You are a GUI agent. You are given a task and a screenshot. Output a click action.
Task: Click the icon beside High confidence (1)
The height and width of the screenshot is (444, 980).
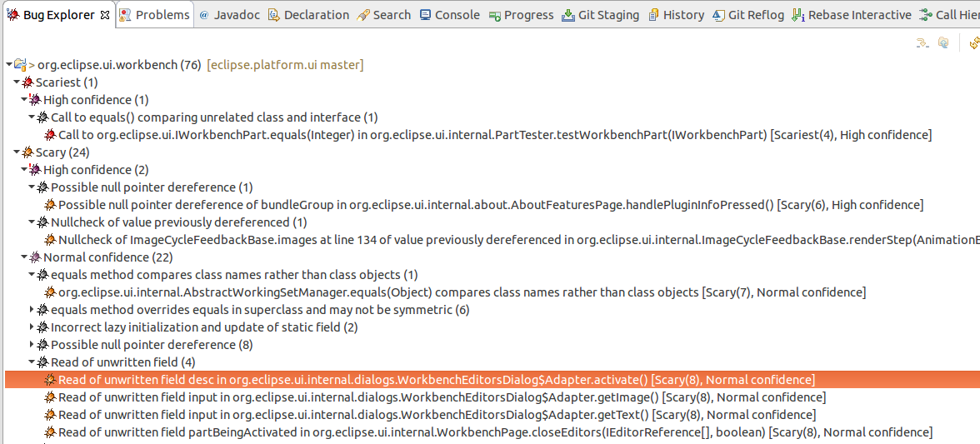(x=35, y=99)
